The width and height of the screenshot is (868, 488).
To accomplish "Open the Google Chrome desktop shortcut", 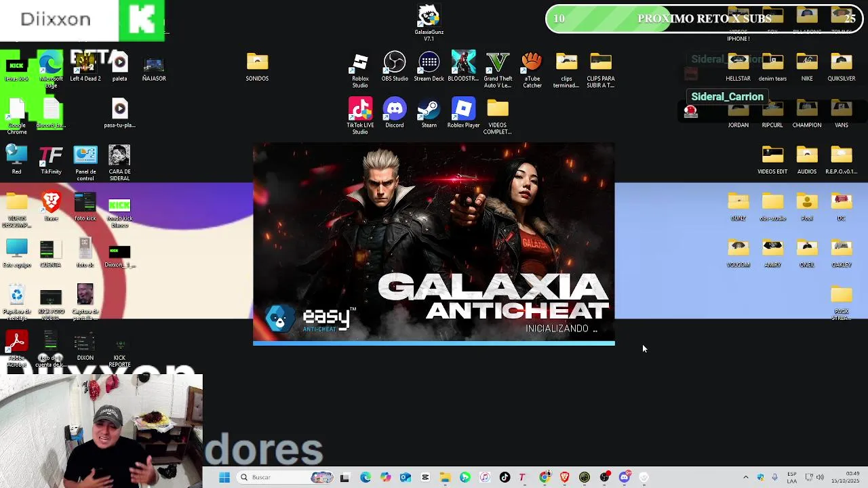I will 17,116.
